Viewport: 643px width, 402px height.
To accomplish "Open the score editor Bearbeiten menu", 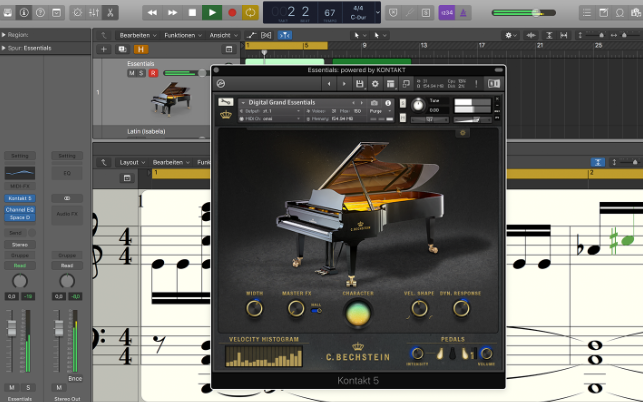I will coord(171,162).
